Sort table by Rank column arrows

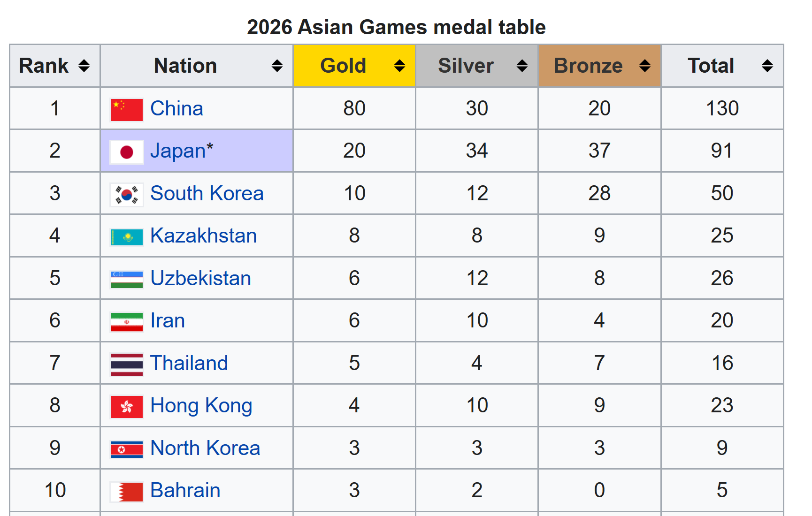point(84,66)
